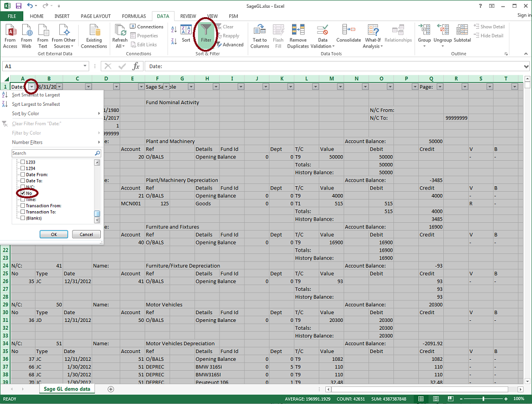Click the filter Search box
The height and width of the screenshot is (404, 532).
tap(57, 154)
